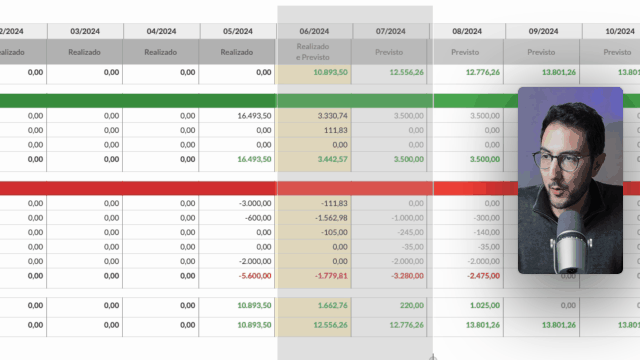640x360 pixels.
Task: Click bottom-row 12.556,26 in 06/2024 column
Action: [331, 325]
